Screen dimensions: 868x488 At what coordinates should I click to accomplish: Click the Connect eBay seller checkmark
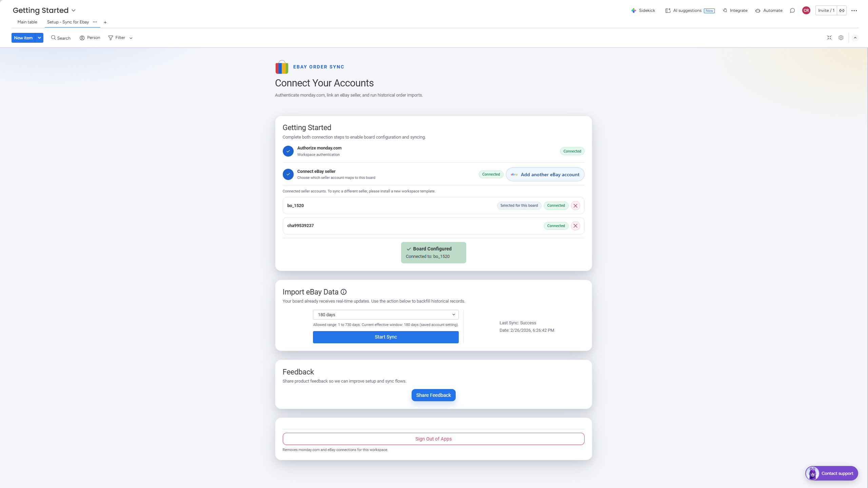(288, 174)
